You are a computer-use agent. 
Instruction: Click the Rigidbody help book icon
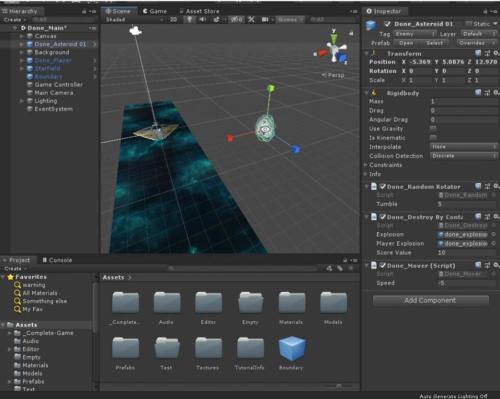pos(478,92)
